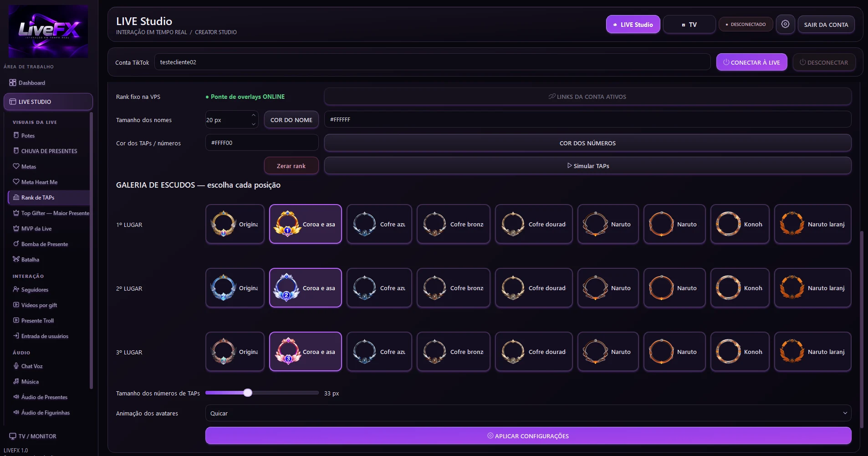Apply settings with APLICAR CONFIGURAÇÕES

[528, 436]
